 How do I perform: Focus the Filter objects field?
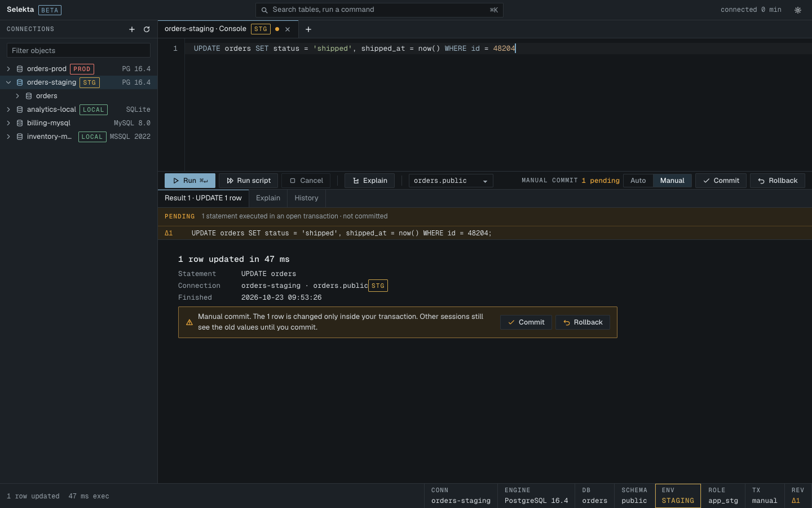[x=79, y=50]
